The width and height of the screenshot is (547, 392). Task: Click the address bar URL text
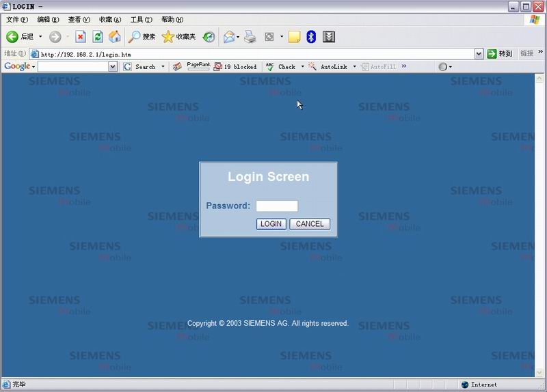click(x=86, y=55)
